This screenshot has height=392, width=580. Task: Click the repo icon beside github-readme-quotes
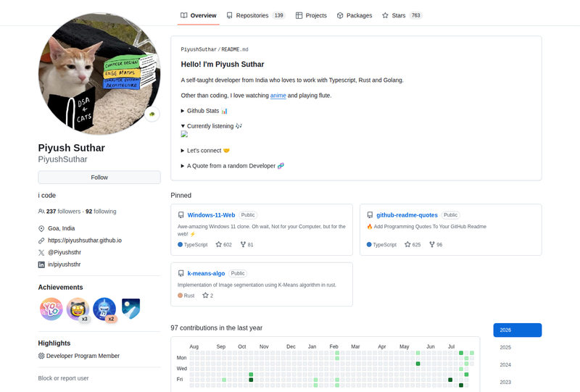[x=370, y=215]
